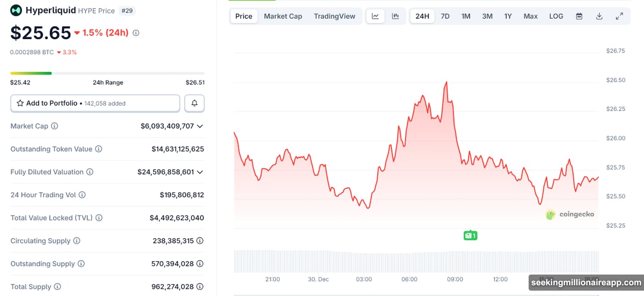Screen dimensions: 644x296
Task: Click info icon beside Total Value Locked
Action: [99, 218]
